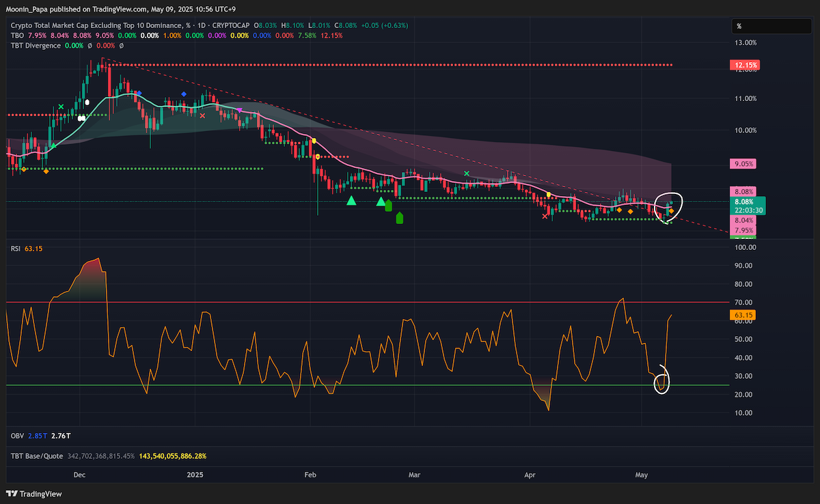
Task: Click the TradingView logo
Action: coord(34,494)
